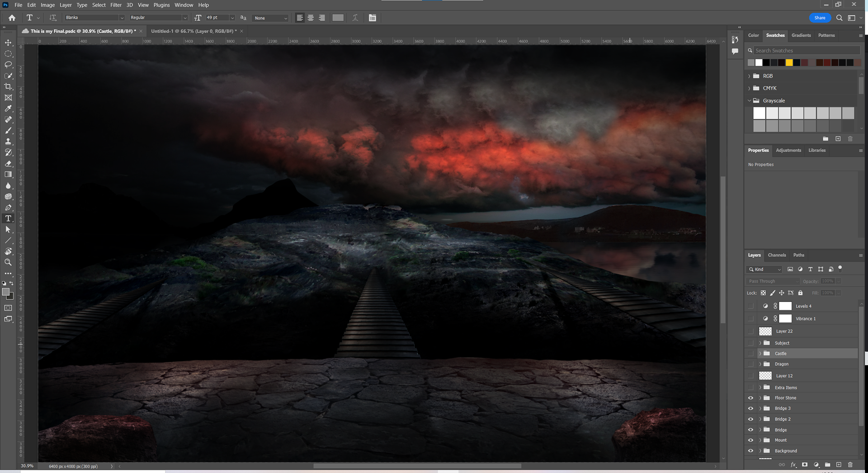Open the font family dropdown Blanka
Viewport: 868px width, 473px height.
tap(94, 18)
